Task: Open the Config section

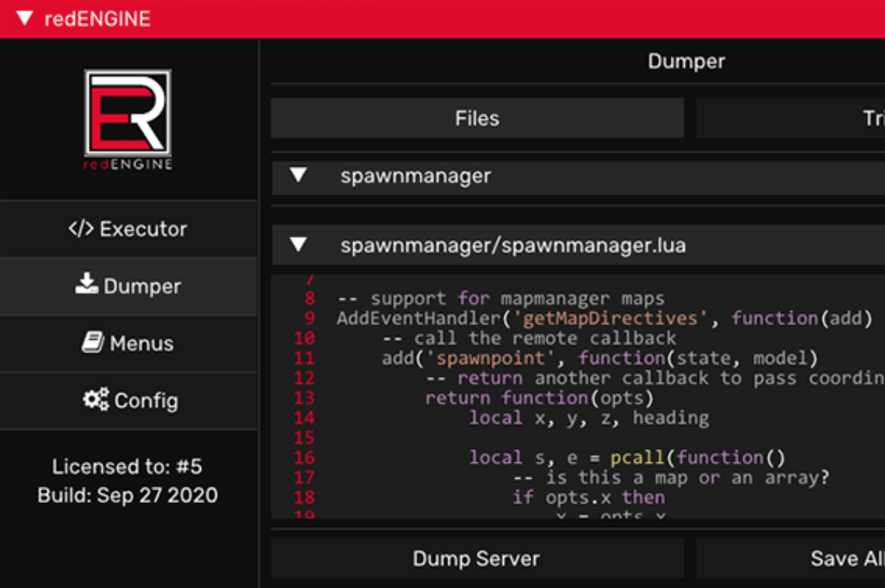Action: pos(129,400)
